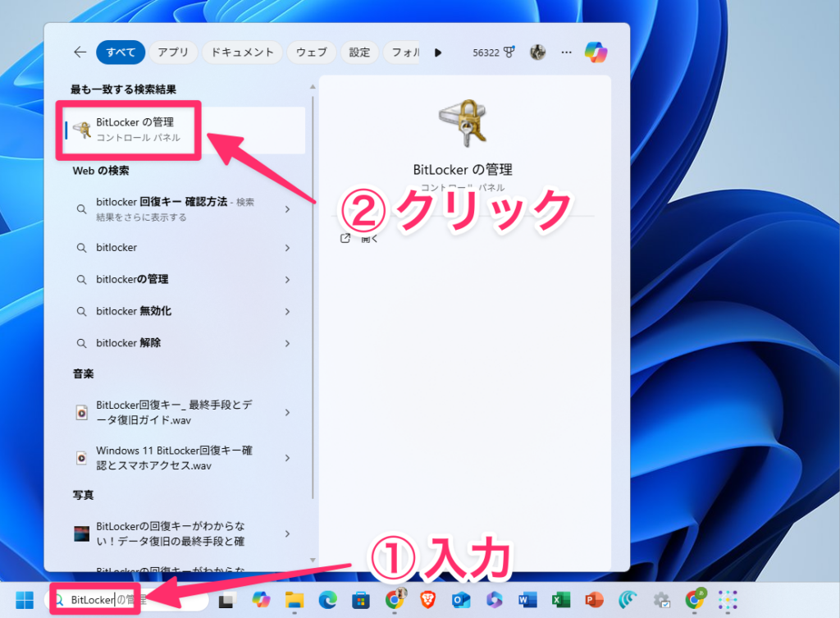Open Microsoft Edge from the taskbar
Screen dimensions: 840x618
(x=326, y=600)
